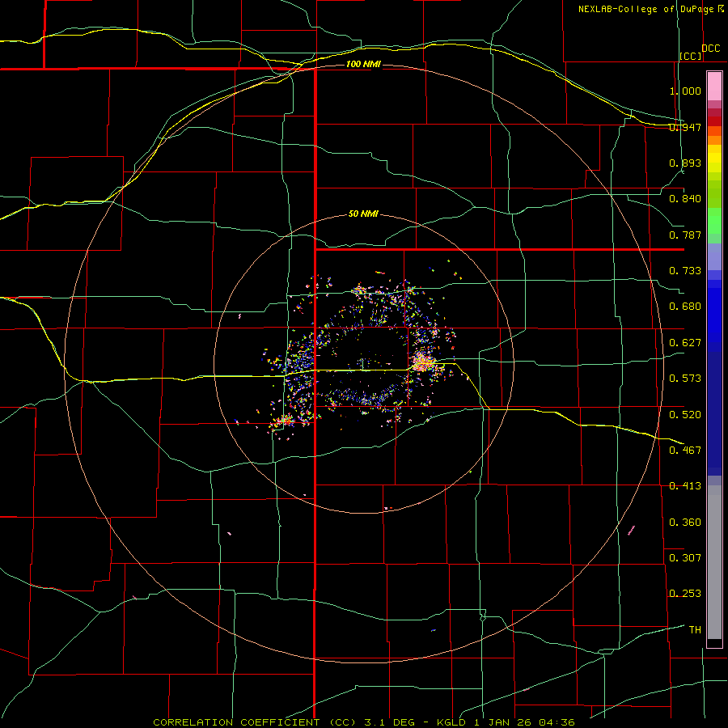Click the [CC] legend heading

tap(691, 56)
